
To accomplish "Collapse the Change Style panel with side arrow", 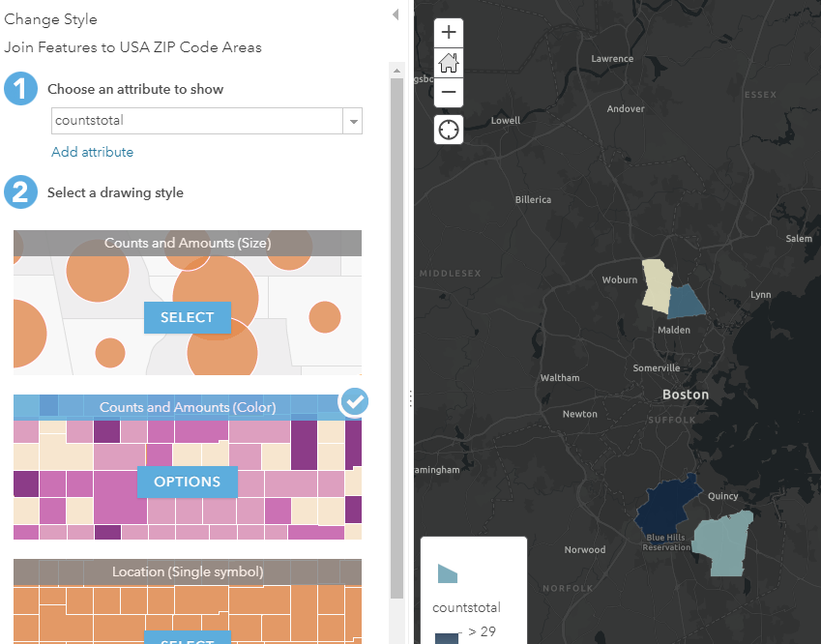I will (396, 14).
